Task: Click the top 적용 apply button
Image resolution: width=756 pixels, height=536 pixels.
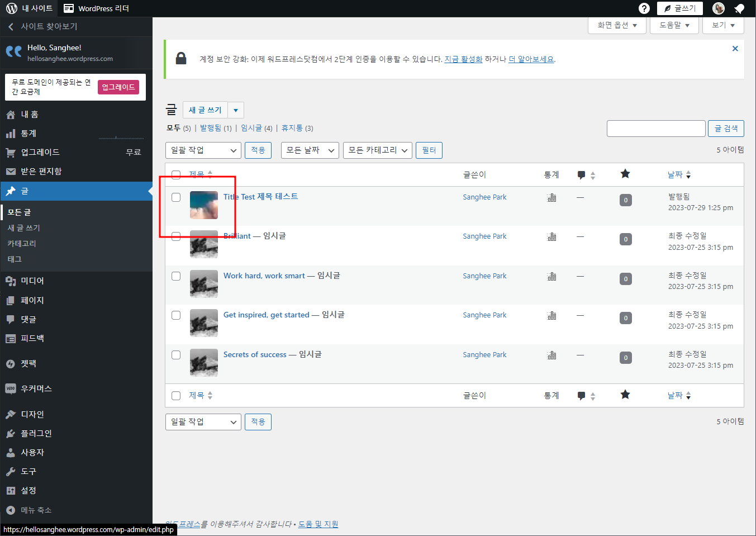Action: [x=258, y=150]
